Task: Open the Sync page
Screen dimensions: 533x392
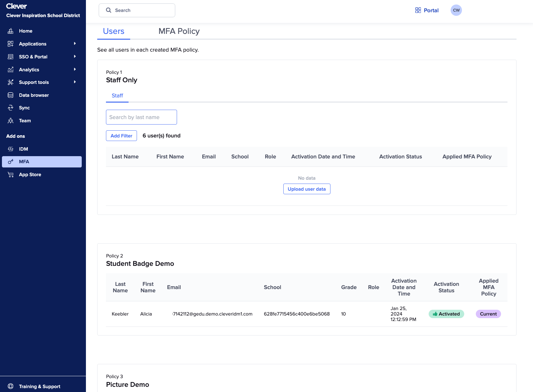Action: point(24,107)
